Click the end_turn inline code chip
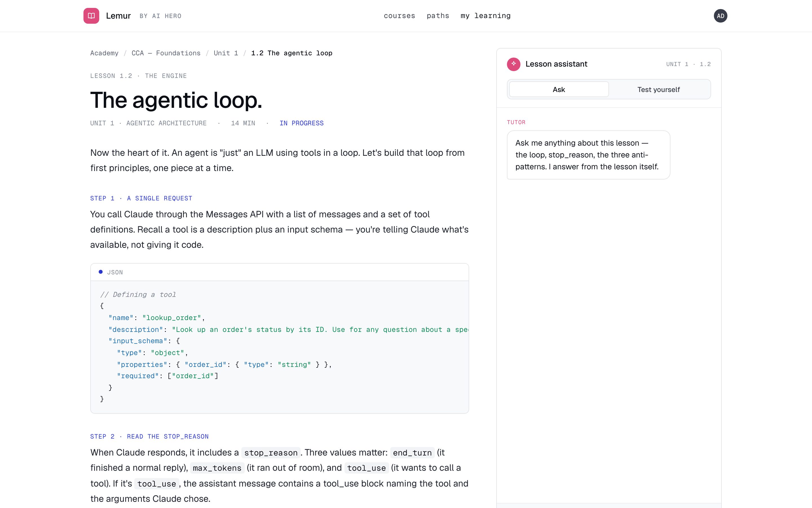The image size is (812, 508). [412, 453]
